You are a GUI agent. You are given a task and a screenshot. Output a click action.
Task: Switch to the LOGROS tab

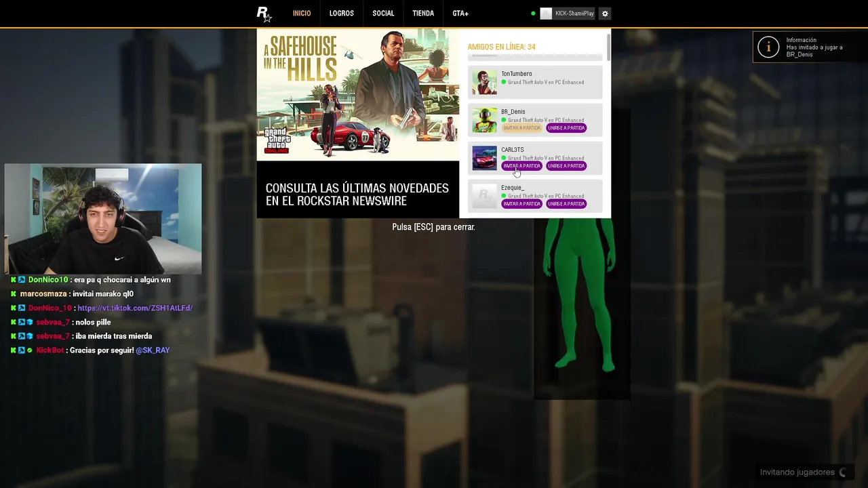pyautogui.click(x=342, y=14)
